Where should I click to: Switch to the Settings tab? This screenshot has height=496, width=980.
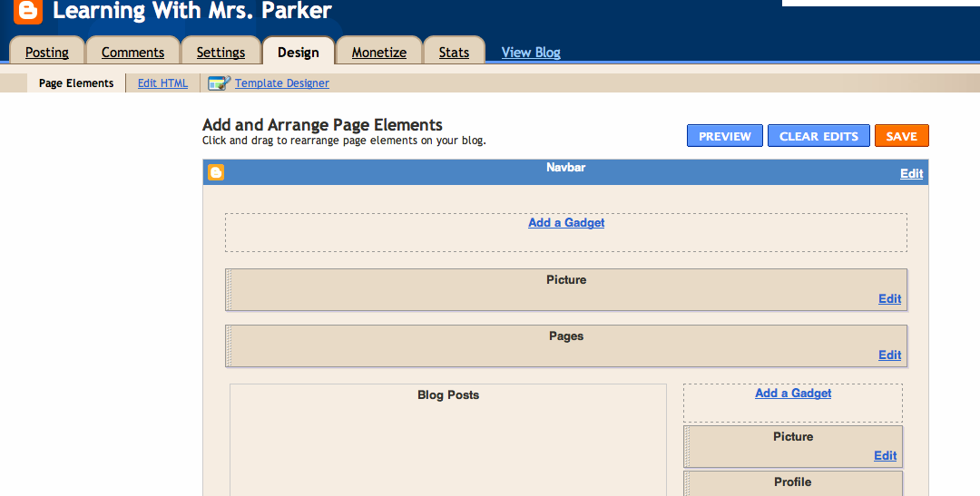220,53
